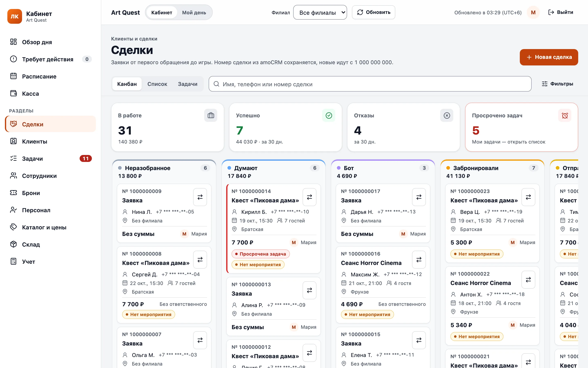Viewport: 588px width, 368px height.
Task: Open Каталог и цены section
Action: click(50, 227)
